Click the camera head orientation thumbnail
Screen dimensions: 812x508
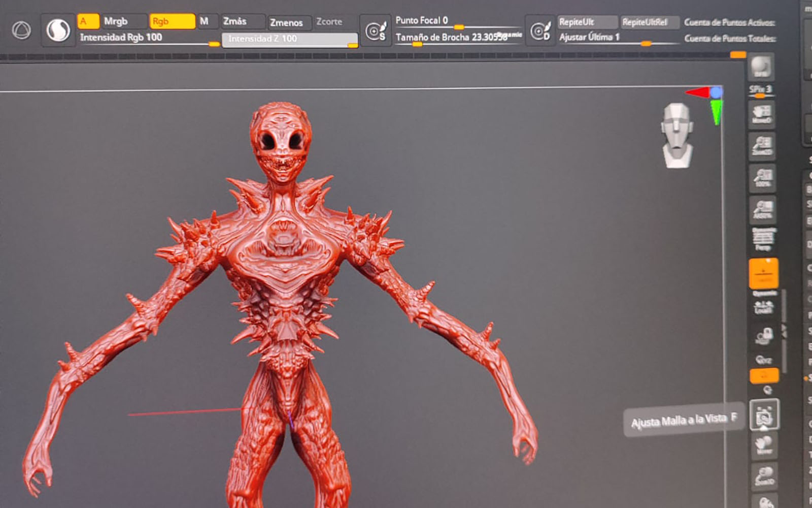click(x=678, y=135)
